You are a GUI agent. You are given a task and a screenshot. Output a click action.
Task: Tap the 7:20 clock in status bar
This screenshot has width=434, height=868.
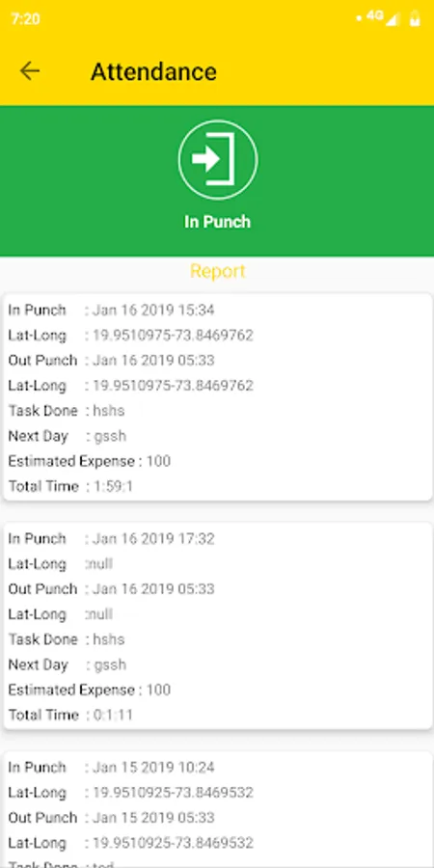coord(25,19)
